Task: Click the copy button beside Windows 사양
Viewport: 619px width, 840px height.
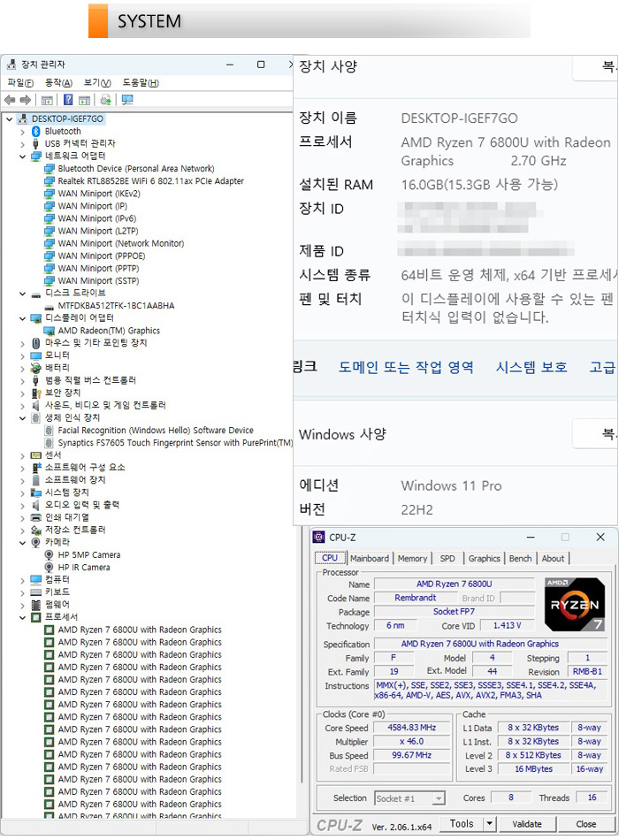Action: (595, 434)
